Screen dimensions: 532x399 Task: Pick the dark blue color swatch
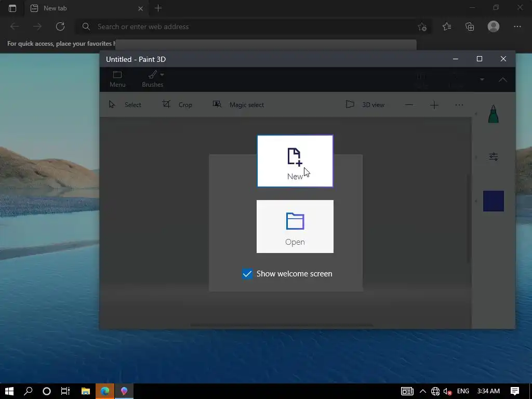coord(494,201)
